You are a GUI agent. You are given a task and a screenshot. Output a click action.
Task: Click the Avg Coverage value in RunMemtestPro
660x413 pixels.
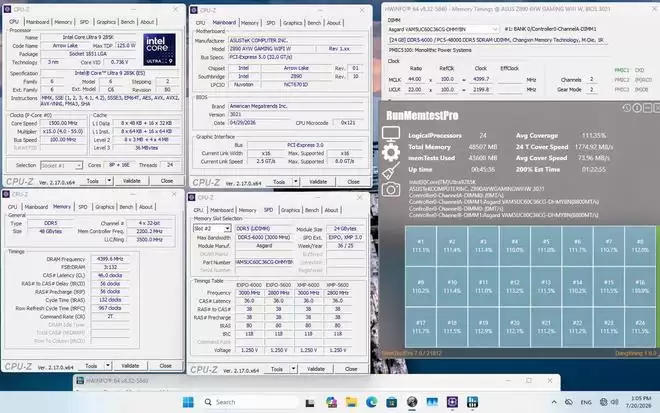pyautogui.click(x=594, y=136)
